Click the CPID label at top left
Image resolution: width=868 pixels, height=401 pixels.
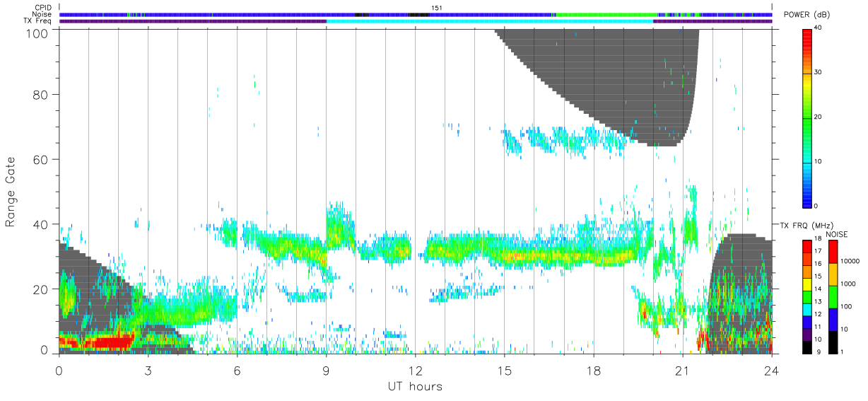pyautogui.click(x=42, y=8)
